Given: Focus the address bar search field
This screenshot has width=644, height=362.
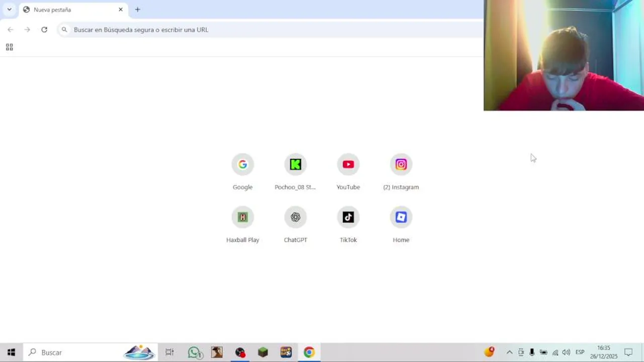Looking at the screenshot, I should (x=271, y=30).
